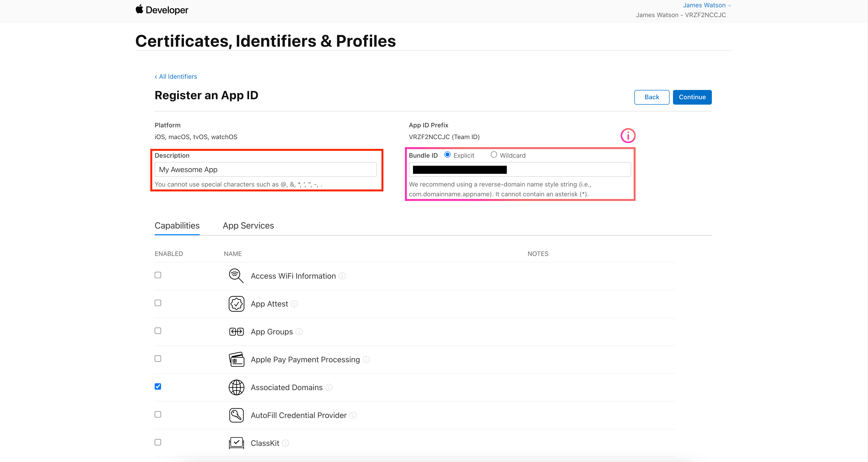Click the James Watson - VRZF2NCCJC team text
The height and width of the screenshot is (462, 868).
[x=681, y=15]
